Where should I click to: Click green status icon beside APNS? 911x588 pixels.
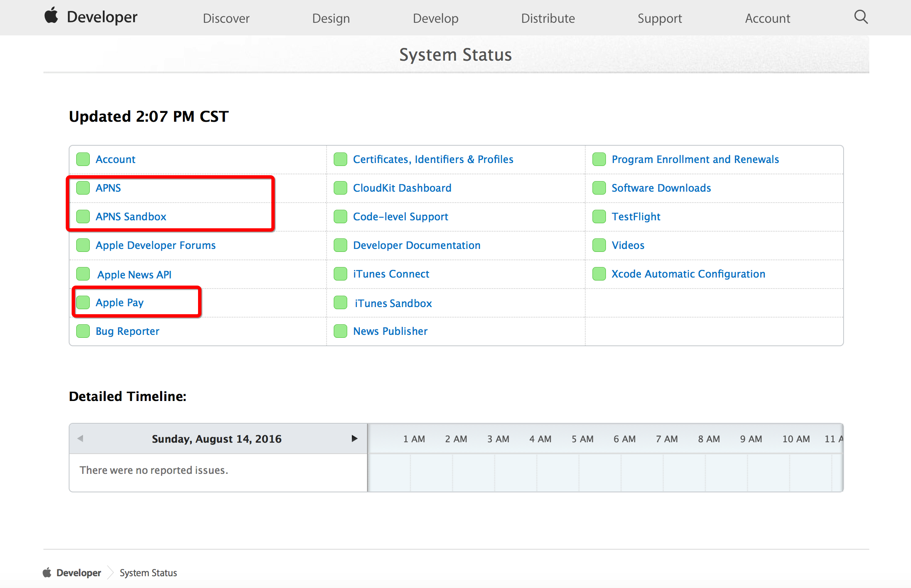83,188
